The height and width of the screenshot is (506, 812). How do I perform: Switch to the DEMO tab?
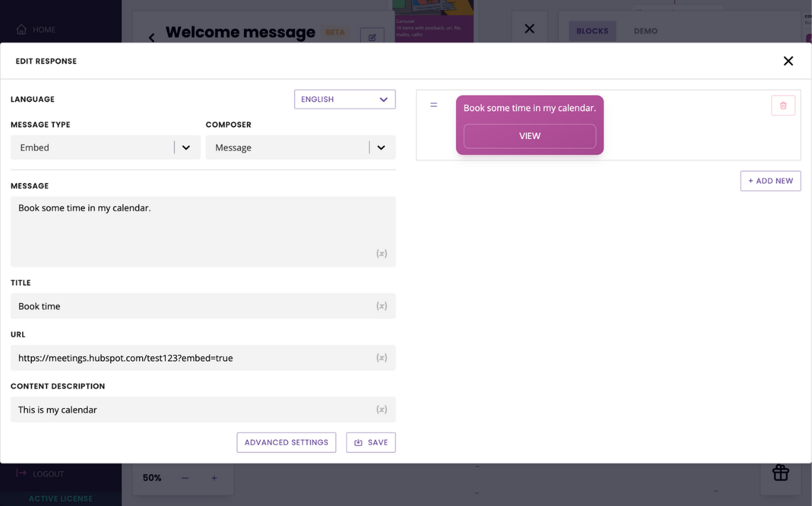645,31
